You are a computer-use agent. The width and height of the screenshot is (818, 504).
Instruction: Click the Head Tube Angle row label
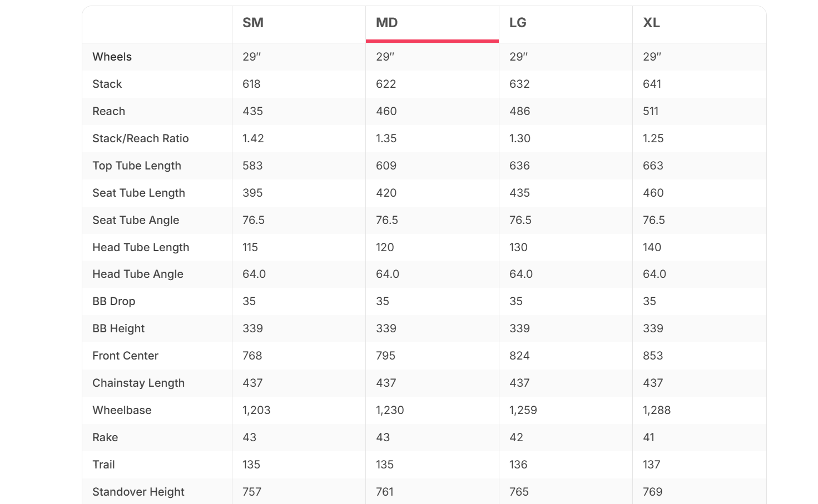tap(138, 274)
